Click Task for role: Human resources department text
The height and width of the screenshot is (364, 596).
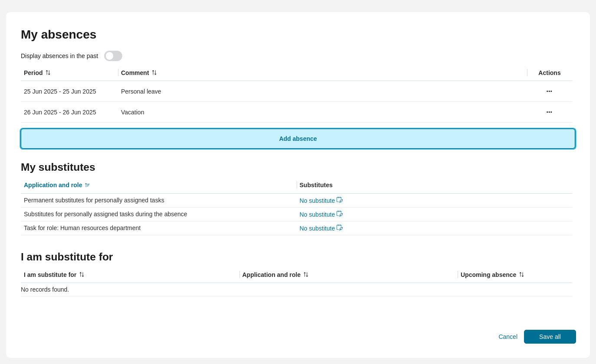click(x=82, y=228)
